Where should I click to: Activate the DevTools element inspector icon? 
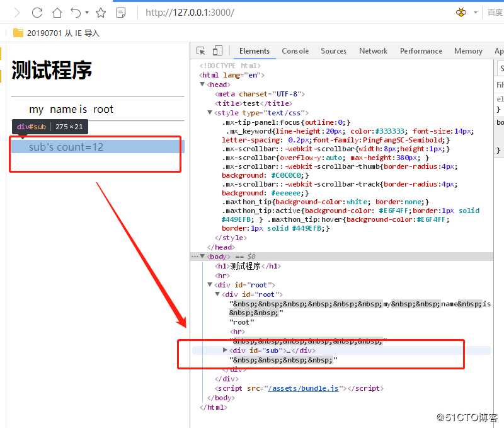pyautogui.click(x=201, y=51)
